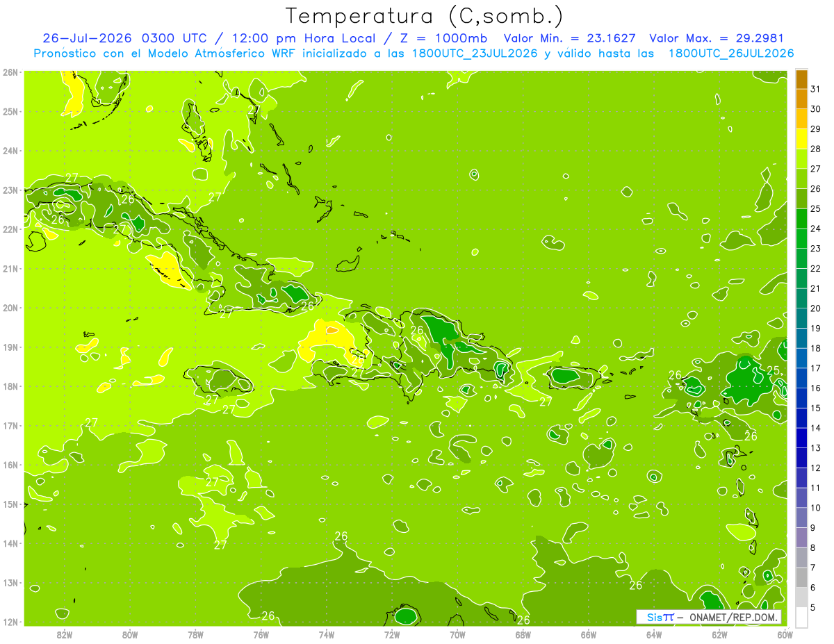Click the 78W longitude axis label
This screenshot has width=834, height=644.
point(195,635)
